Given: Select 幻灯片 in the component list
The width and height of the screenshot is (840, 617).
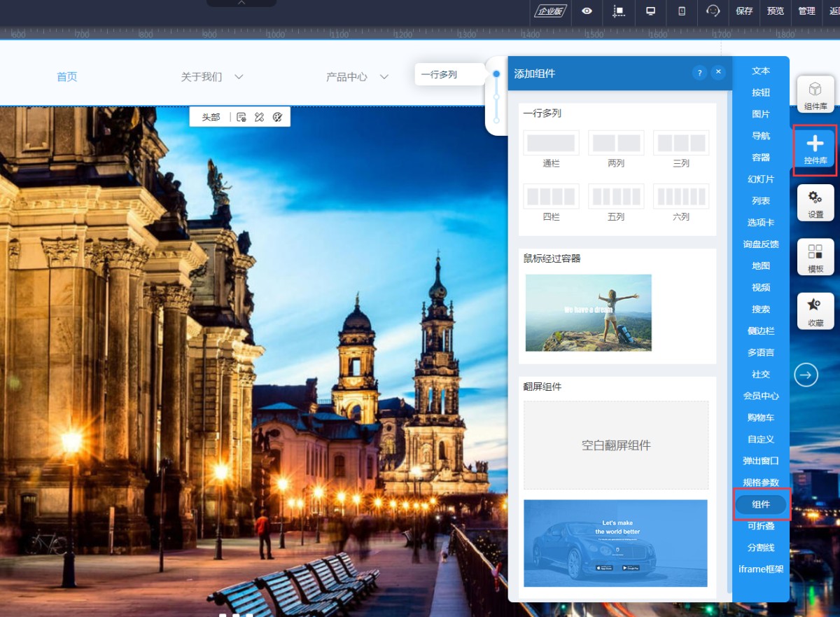Looking at the screenshot, I should click(x=761, y=179).
